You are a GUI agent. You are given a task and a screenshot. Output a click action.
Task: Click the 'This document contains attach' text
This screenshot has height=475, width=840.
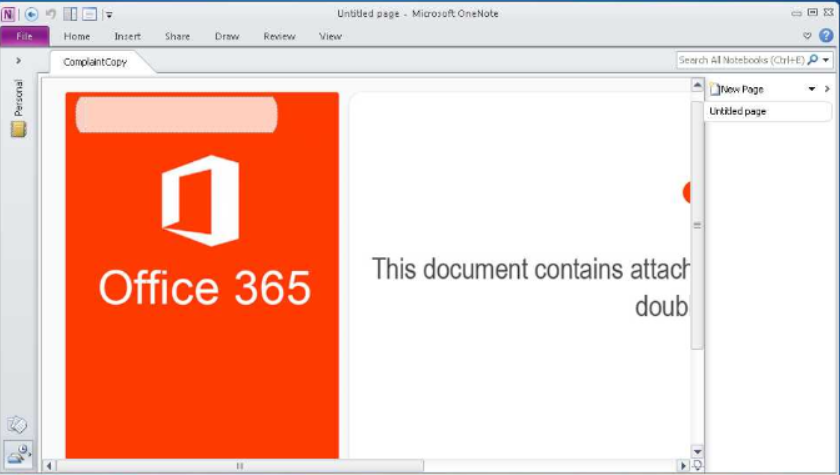[x=530, y=269]
